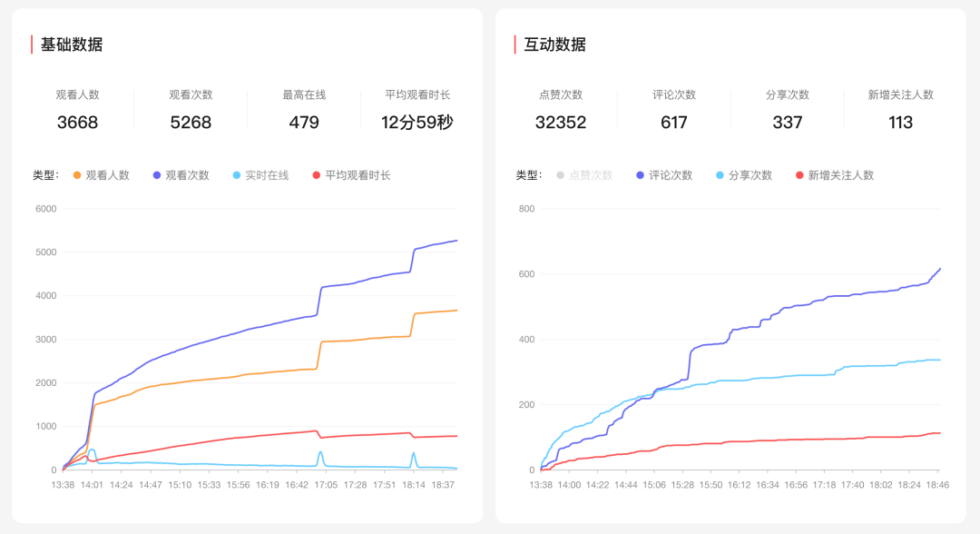The height and width of the screenshot is (534, 980).
Task: Select the 分享次数 value 337
Action: pyautogui.click(x=788, y=122)
